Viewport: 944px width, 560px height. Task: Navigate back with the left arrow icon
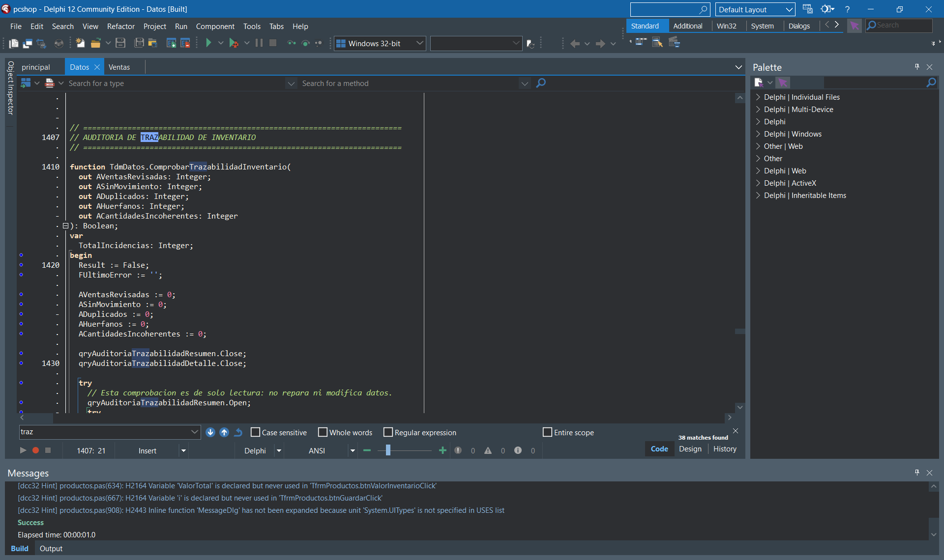tap(575, 43)
